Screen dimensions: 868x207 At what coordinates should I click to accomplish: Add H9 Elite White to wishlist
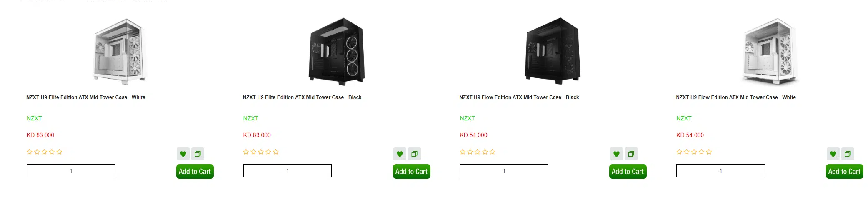coord(183,154)
